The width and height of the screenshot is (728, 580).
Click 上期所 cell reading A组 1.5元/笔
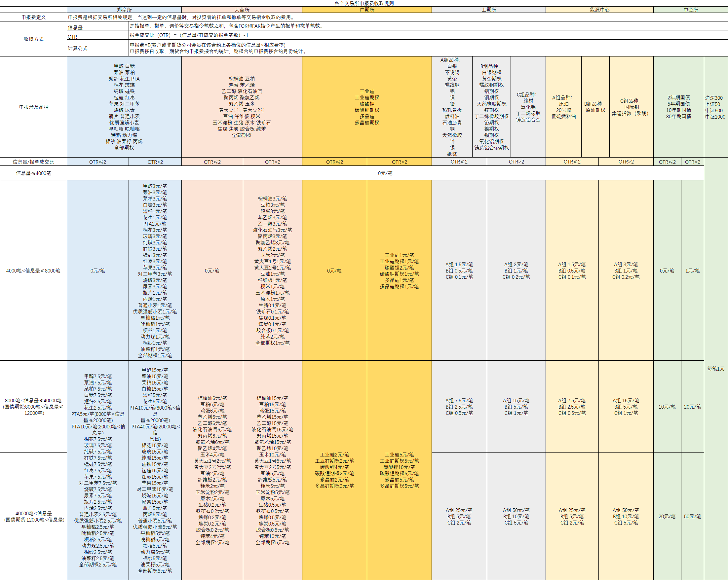click(x=459, y=271)
